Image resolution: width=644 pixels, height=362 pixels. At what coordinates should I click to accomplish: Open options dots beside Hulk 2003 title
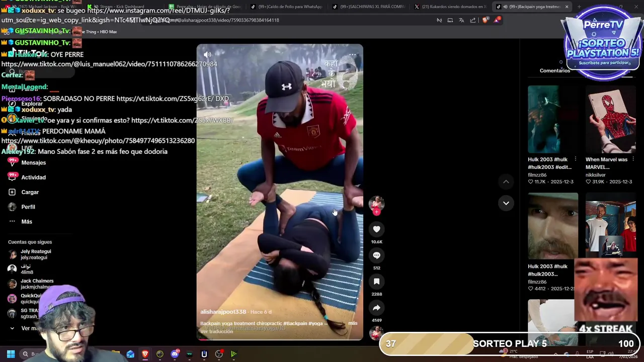tap(576, 159)
